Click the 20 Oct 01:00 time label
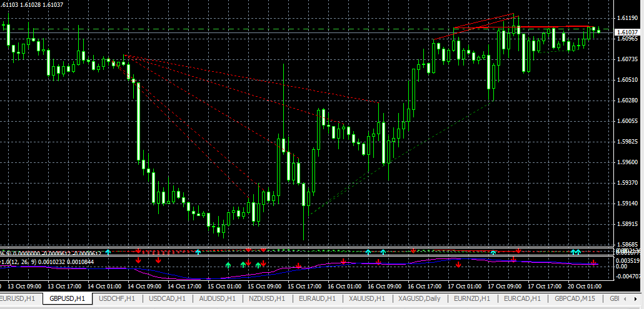644x309 pixels. coord(585,286)
